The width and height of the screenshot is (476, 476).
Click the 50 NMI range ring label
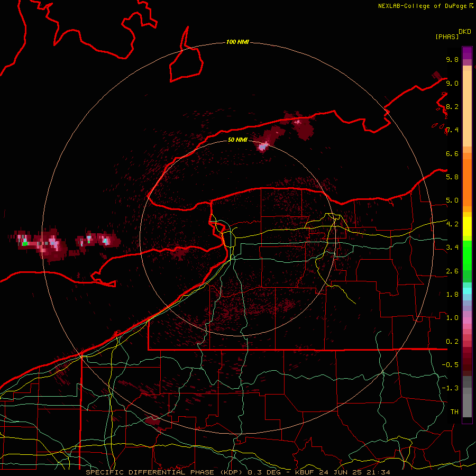(x=237, y=140)
